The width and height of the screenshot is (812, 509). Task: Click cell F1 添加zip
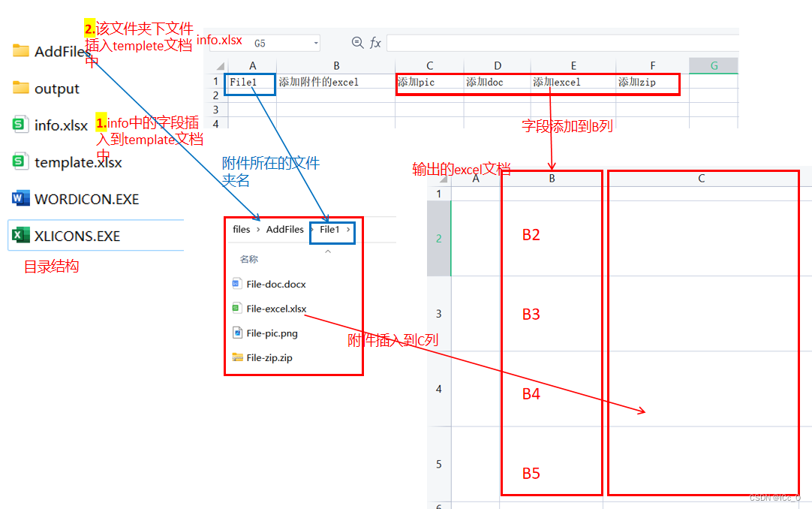[x=652, y=82]
